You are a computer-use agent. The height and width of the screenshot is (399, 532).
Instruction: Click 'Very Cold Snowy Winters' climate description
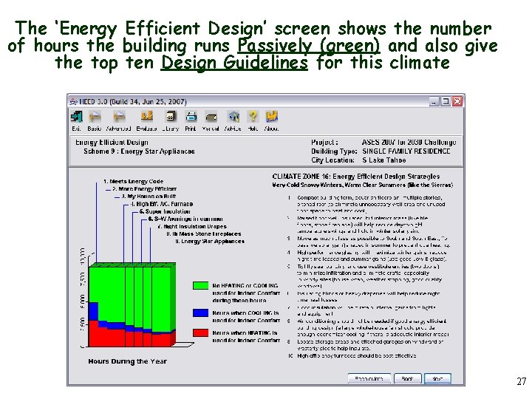[363, 185]
